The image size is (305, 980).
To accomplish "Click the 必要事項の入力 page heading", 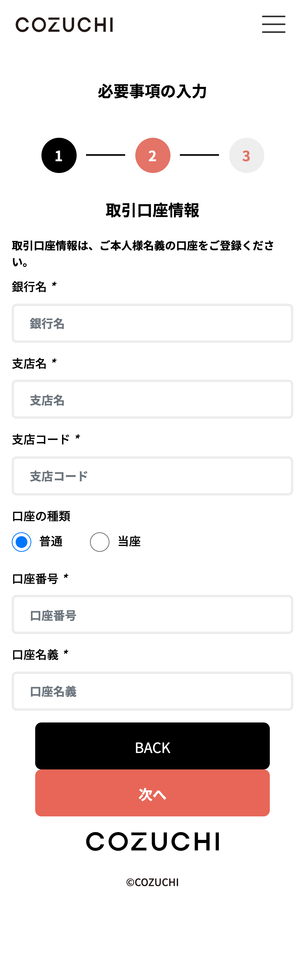I will coord(152,91).
